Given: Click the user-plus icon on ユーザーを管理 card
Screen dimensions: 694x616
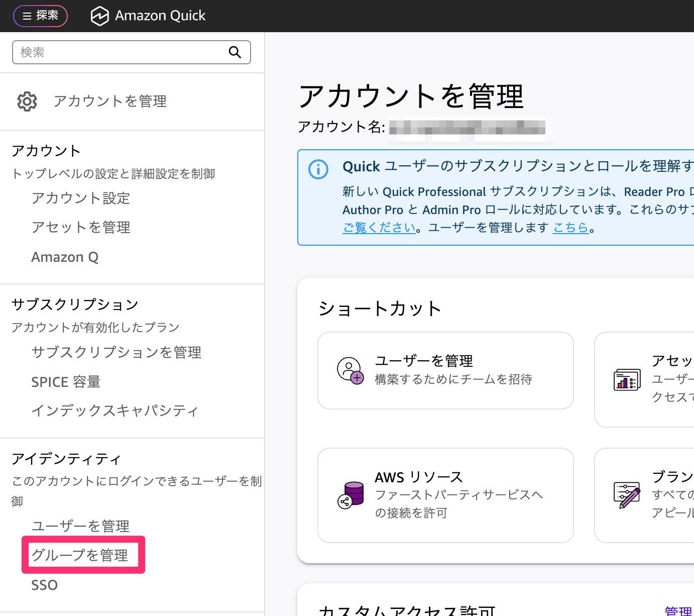Looking at the screenshot, I should pos(350,370).
